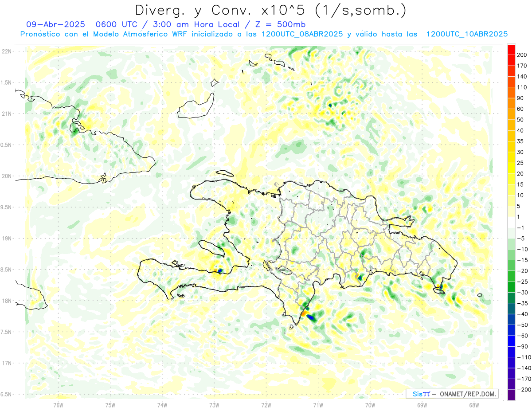Click the positive '140' color scale label

point(522,77)
